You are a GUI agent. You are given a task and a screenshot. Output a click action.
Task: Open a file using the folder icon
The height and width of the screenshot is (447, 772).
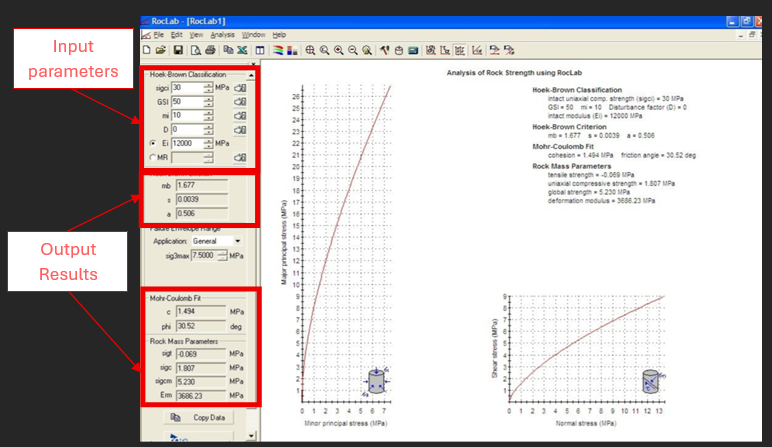[161, 50]
